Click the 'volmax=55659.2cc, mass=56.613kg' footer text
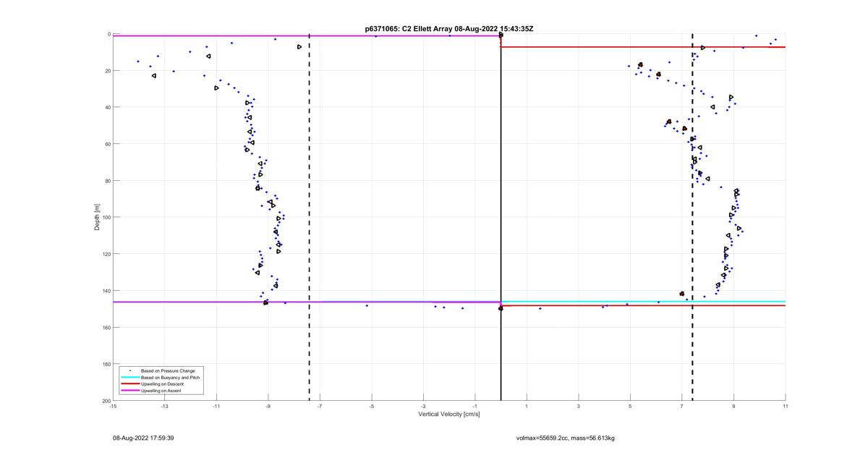Viewport: 868px width, 450px height. pos(565,438)
